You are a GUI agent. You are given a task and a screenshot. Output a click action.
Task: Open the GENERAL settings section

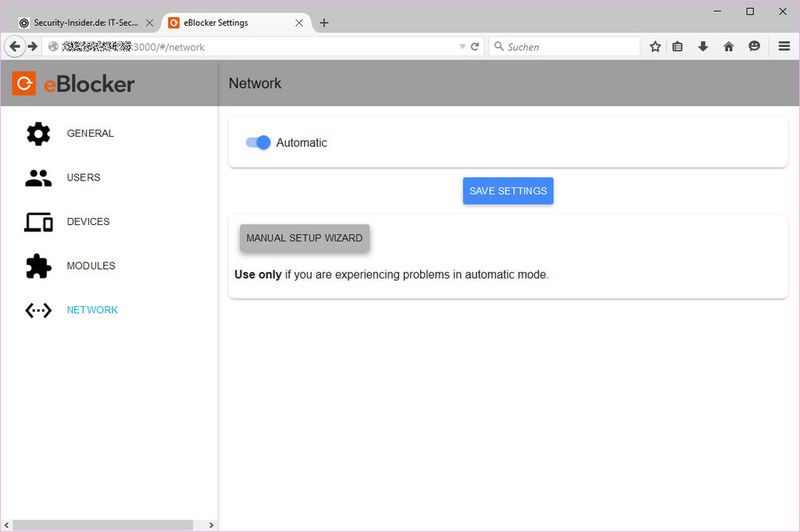tap(90, 134)
